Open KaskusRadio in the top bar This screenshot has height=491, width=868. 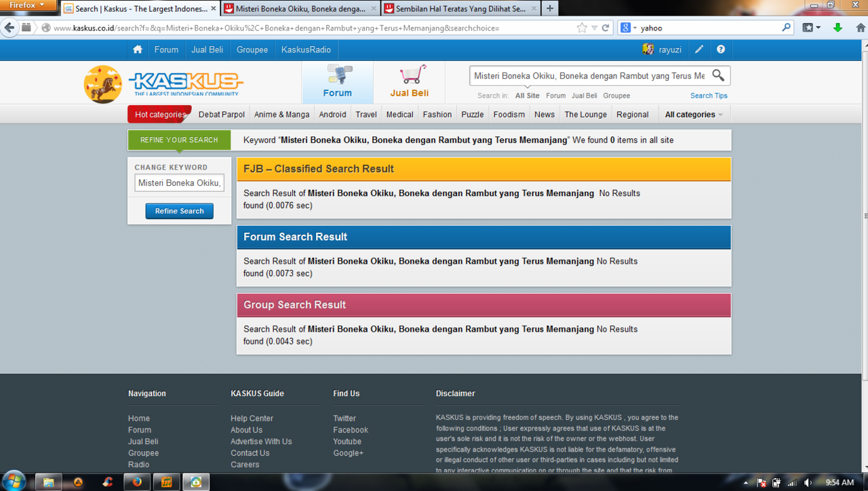pyautogui.click(x=306, y=50)
